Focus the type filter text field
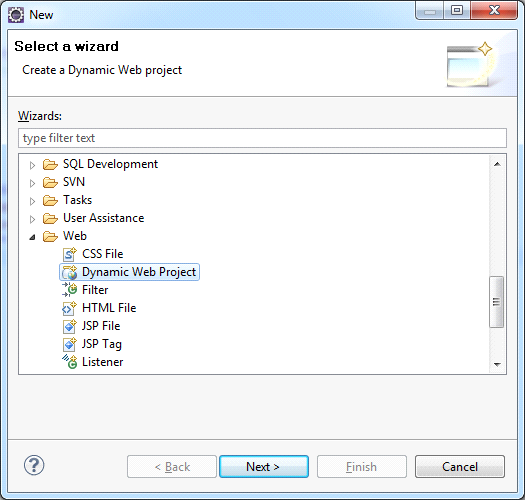Viewport: 525px width, 500px height. coord(262,138)
